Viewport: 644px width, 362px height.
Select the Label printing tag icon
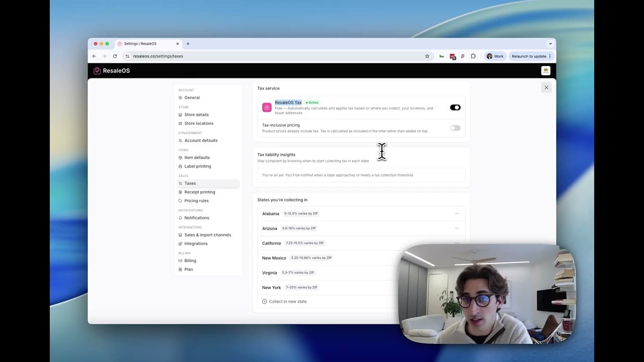[180, 166]
